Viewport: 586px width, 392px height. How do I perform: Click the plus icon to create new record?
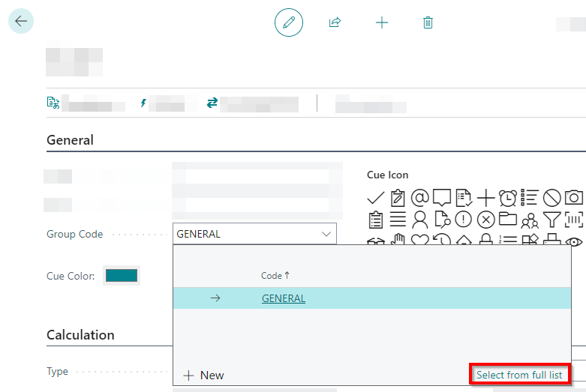pyautogui.click(x=381, y=22)
